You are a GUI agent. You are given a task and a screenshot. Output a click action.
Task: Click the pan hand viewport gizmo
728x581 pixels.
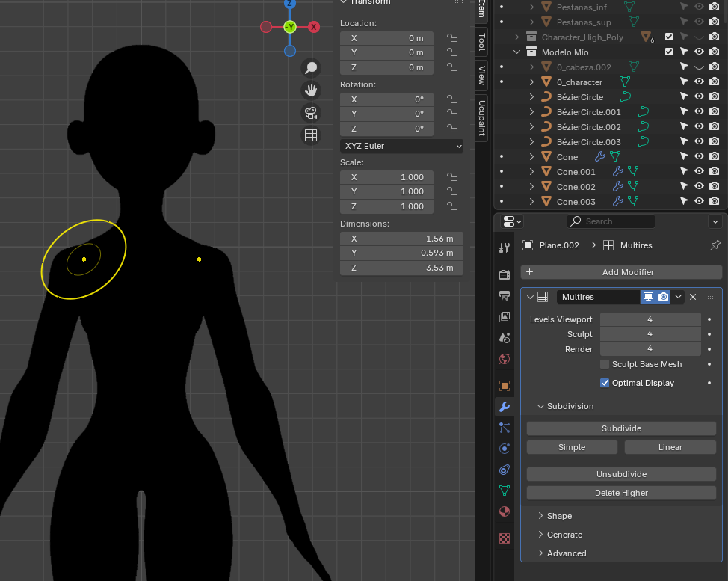point(311,90)
